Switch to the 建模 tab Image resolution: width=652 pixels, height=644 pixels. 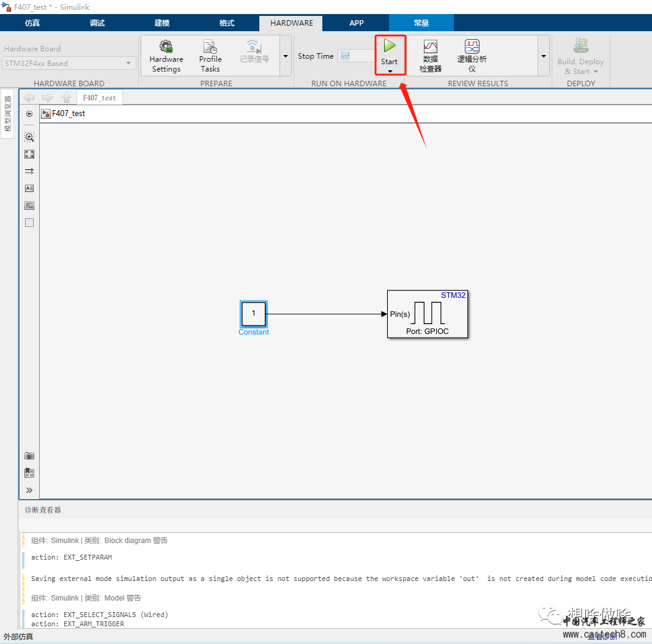162,23
